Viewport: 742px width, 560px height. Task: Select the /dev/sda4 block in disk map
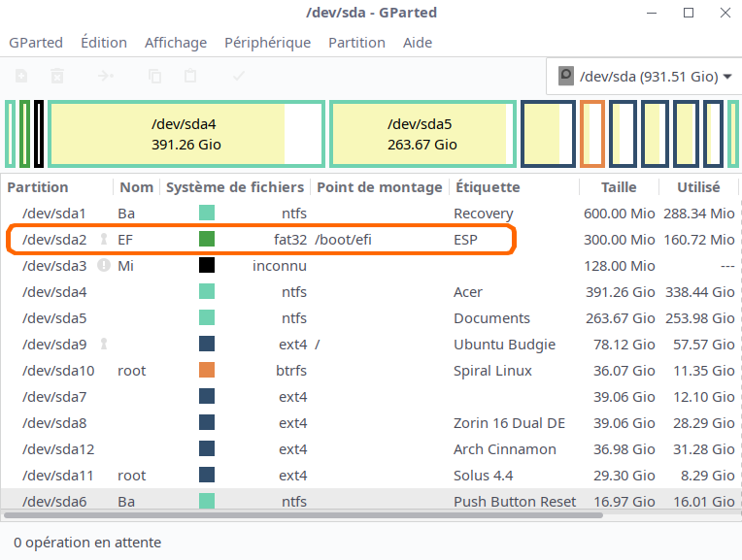185,134
